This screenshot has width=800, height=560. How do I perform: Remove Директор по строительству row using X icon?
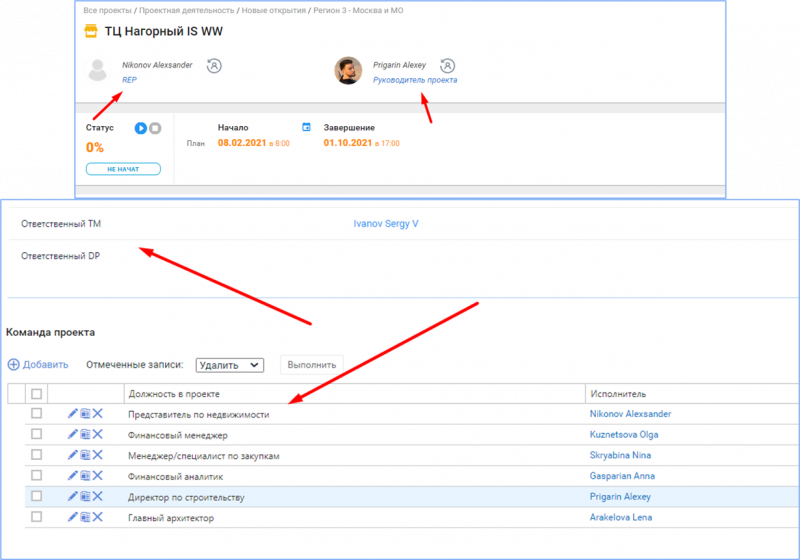point(98,497)
